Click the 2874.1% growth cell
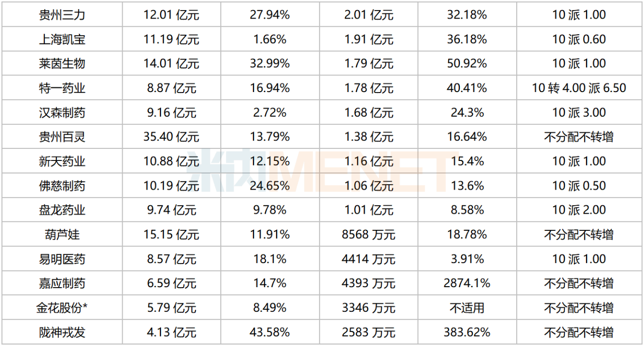The height and width of the screenshot is (345, 644). [467, 284]
